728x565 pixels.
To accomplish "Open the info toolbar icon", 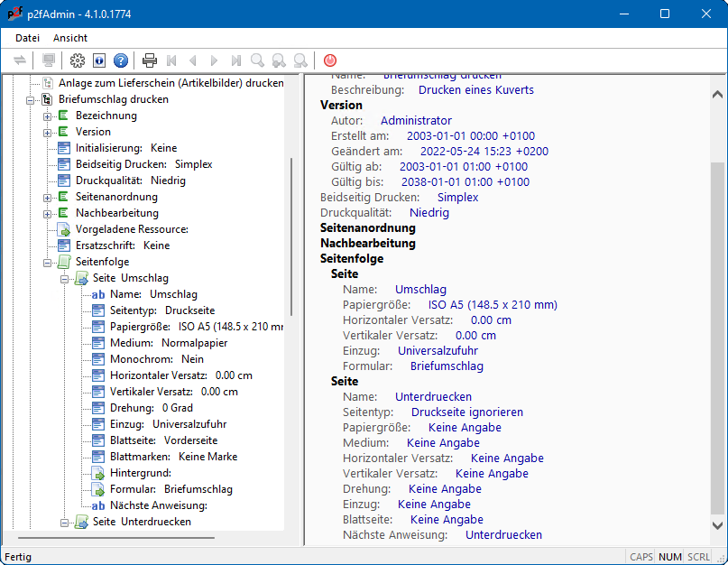I will tap(99, 60).
